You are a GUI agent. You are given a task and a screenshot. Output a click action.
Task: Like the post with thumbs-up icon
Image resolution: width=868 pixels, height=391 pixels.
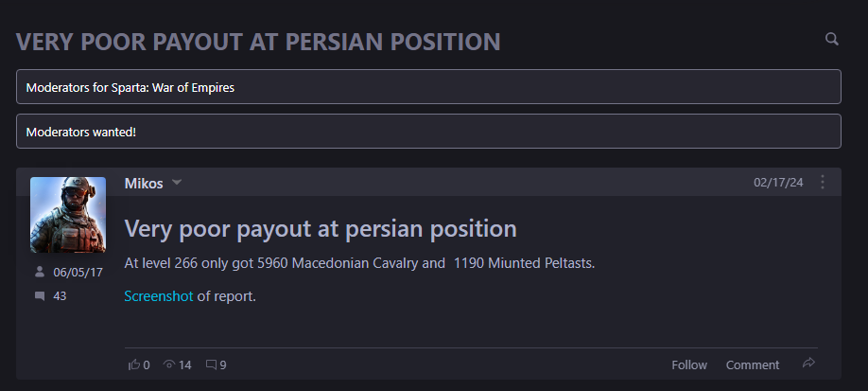click(x=134, y=364)
